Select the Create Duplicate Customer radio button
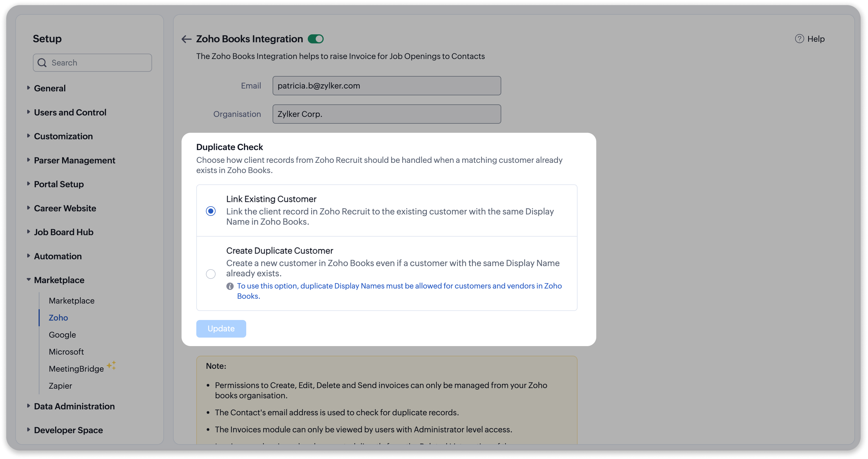The image size is (868, 459). (x=210, y=274)
